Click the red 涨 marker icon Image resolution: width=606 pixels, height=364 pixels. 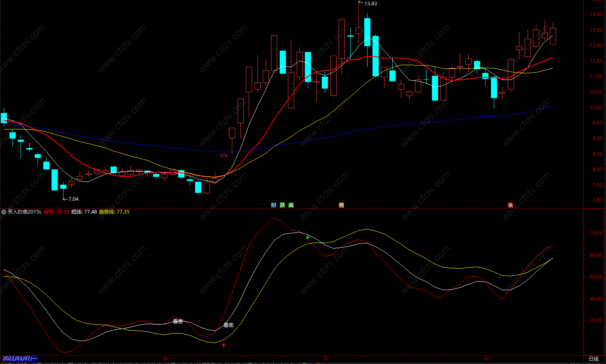[x=510, y=205]
